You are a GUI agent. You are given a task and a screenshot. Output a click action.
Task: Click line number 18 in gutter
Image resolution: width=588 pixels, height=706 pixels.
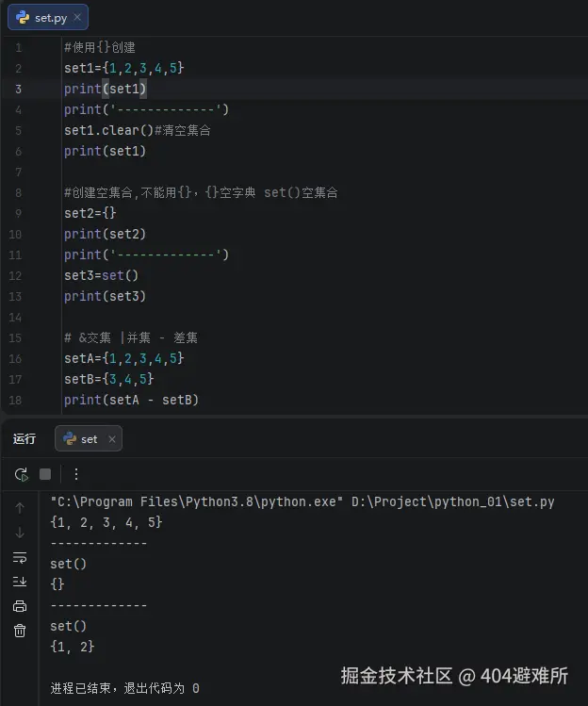tap(15, 400)
